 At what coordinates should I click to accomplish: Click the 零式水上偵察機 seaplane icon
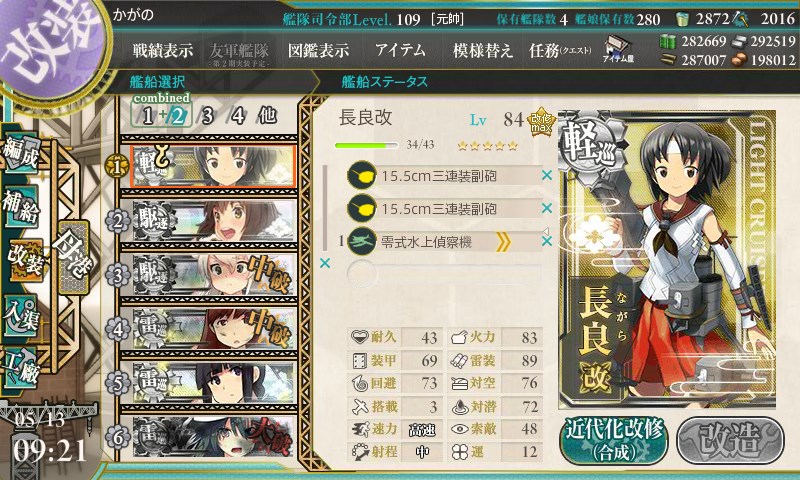(x=361, y=241)
